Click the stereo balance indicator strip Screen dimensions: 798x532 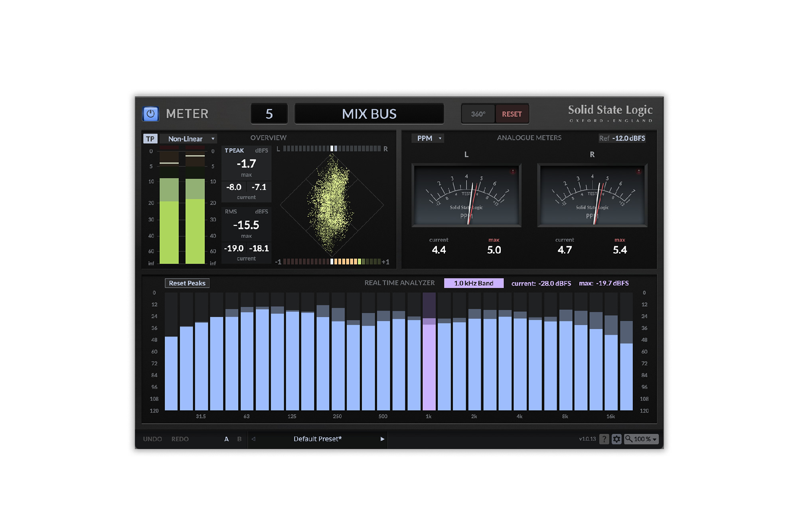point(333,148)
